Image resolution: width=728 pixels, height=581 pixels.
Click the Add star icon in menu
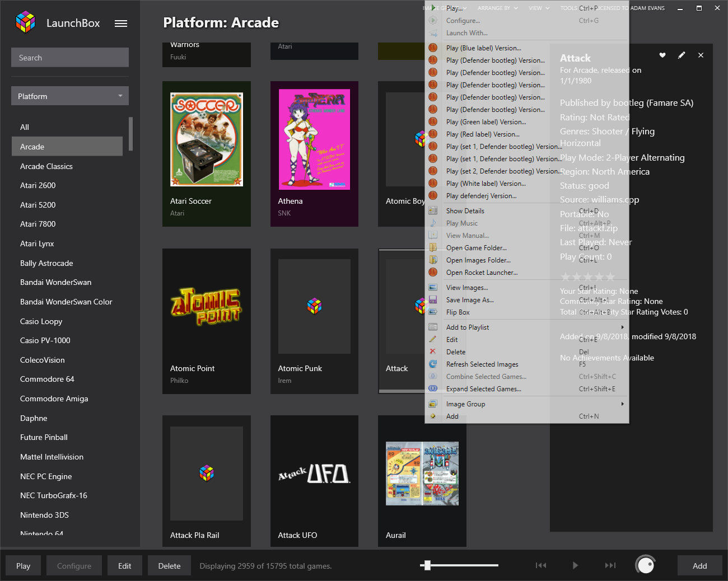pyautogui.click(x=433, y=416)
